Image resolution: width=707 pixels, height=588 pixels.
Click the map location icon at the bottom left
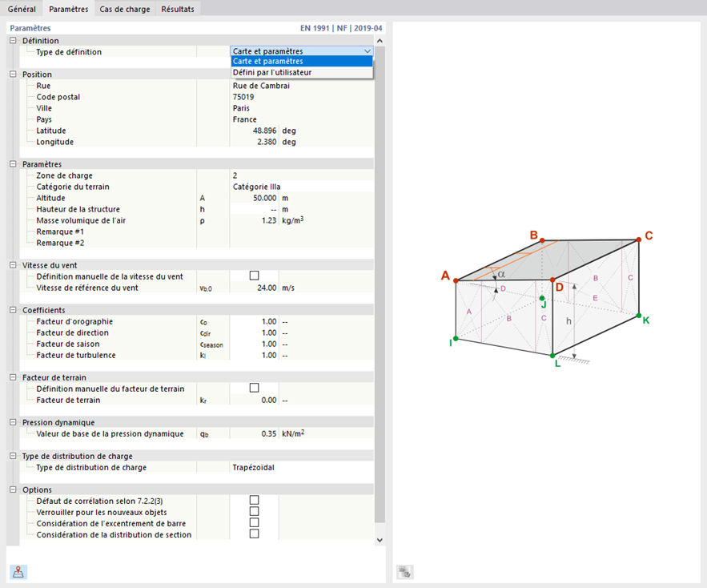(18, 572)
